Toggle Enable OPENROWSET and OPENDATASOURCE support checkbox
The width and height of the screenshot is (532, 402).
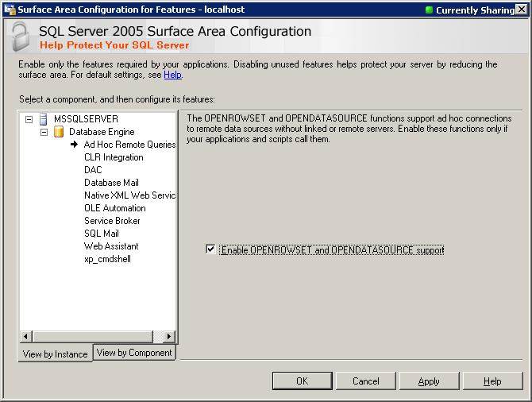[x=210, y=249]
